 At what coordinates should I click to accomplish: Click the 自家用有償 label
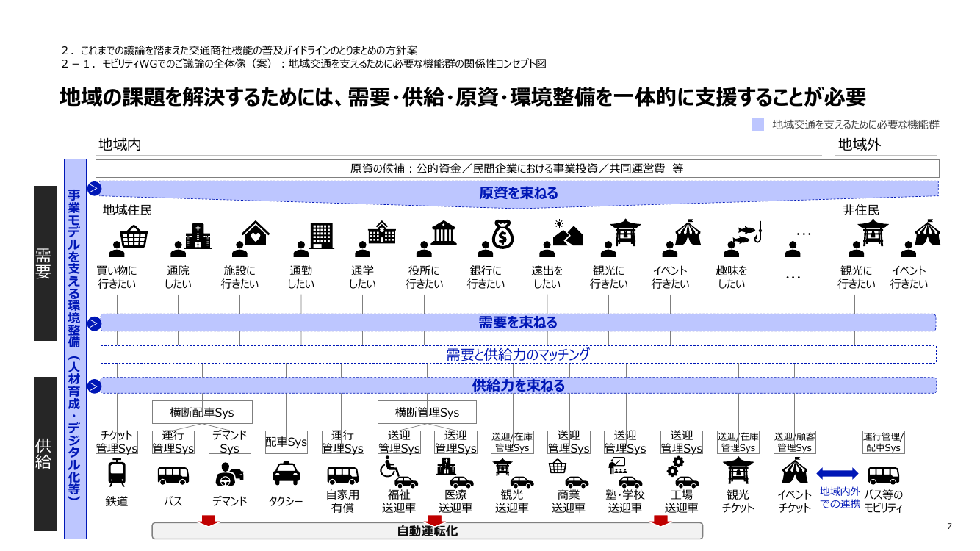coord(342,501)
